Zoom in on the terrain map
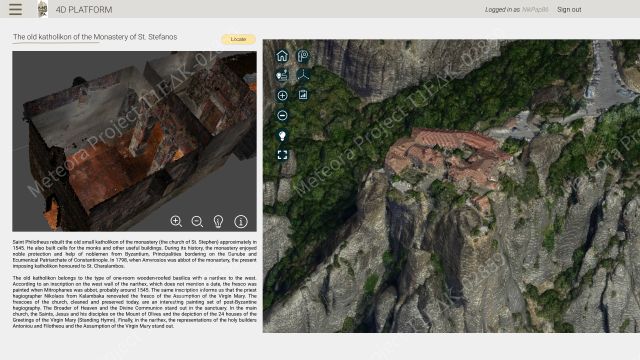The height and width of the screenshot is (360, 640). pyautogui.click(x=282, y=96)
